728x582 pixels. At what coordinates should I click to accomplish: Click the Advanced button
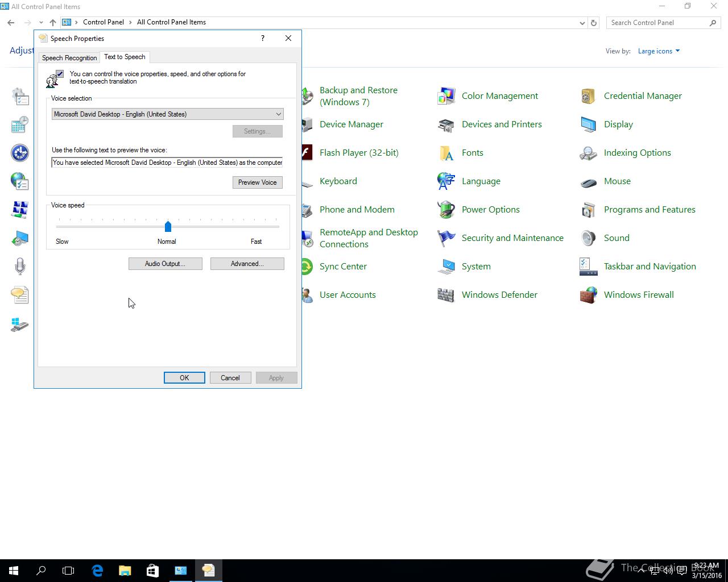click(x=247, y=264)
